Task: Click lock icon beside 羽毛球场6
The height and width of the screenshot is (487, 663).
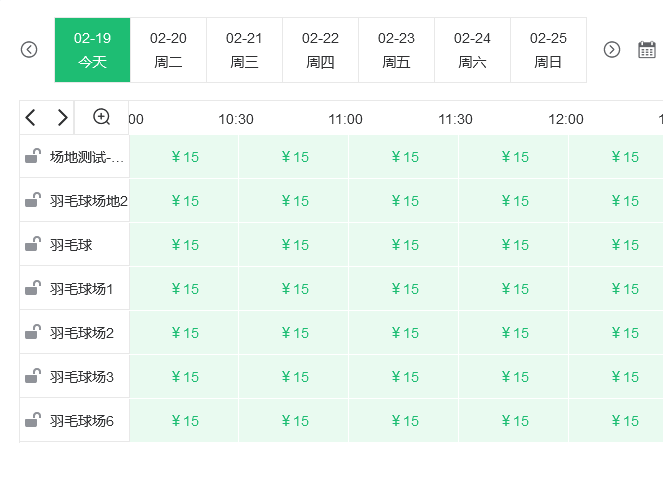Action: (33, 420)
